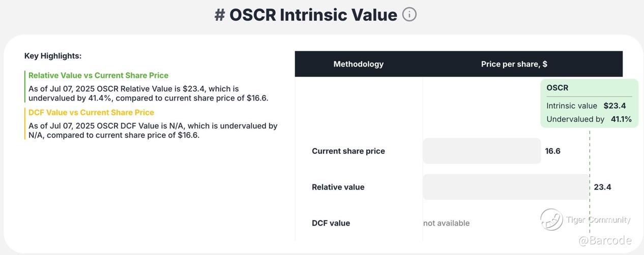Click the Relative value bar

[506, 187]
